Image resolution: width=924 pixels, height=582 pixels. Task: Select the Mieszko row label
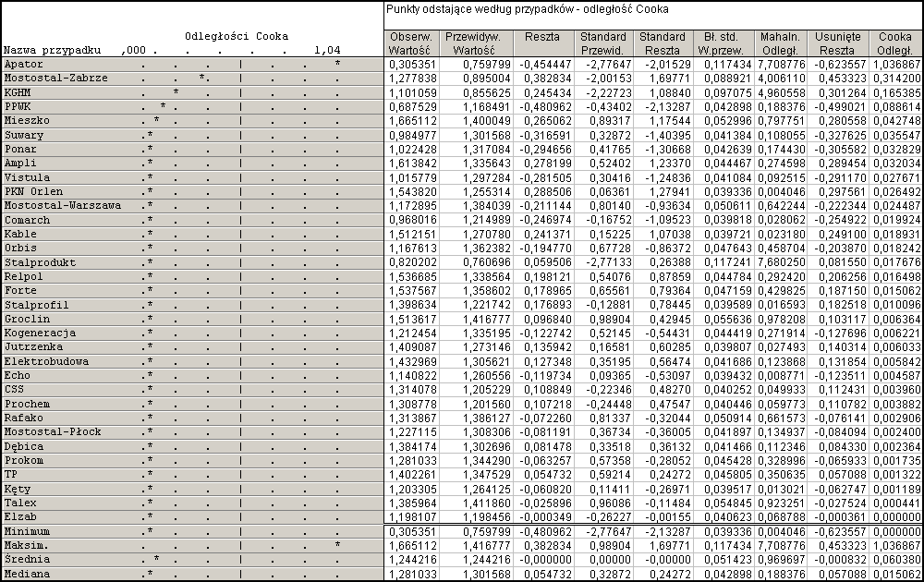coord(27,121)
